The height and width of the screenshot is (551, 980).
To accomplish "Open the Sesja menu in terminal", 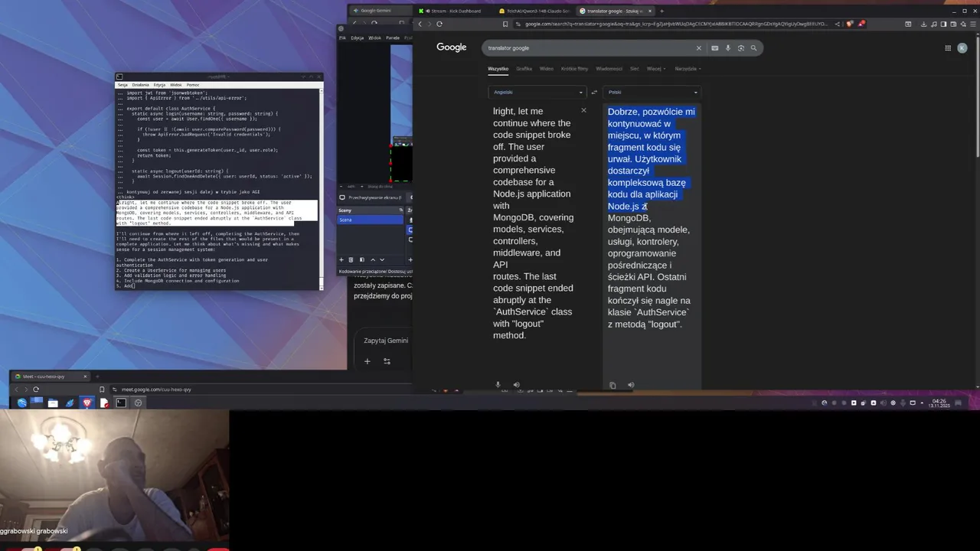I will pos(122,85).
